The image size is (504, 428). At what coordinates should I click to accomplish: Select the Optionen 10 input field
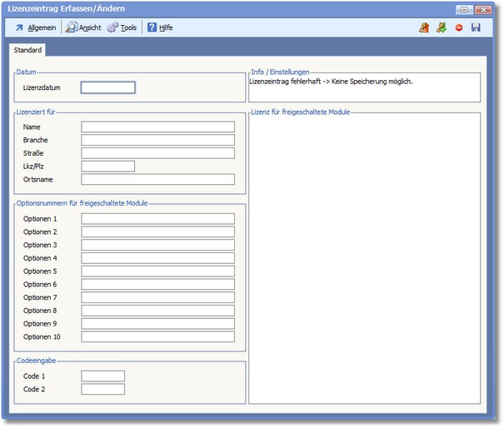(x=157, y=337)
